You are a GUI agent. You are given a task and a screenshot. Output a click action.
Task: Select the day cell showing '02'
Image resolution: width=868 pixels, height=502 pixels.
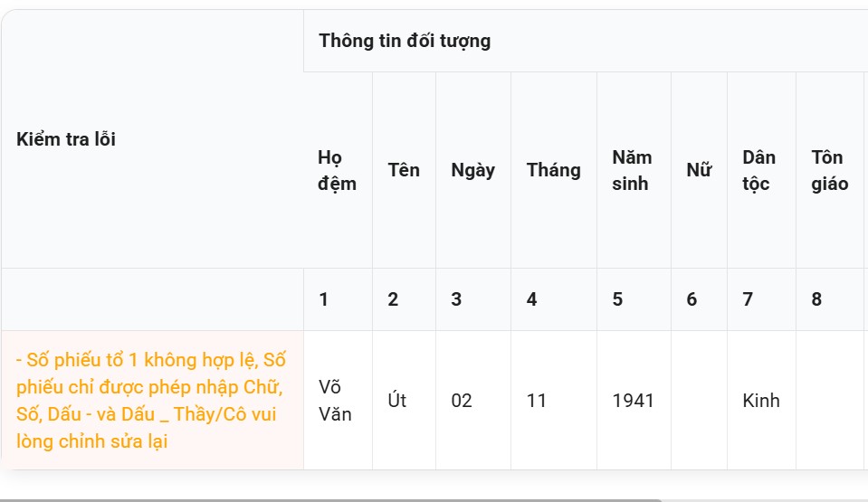462,400
